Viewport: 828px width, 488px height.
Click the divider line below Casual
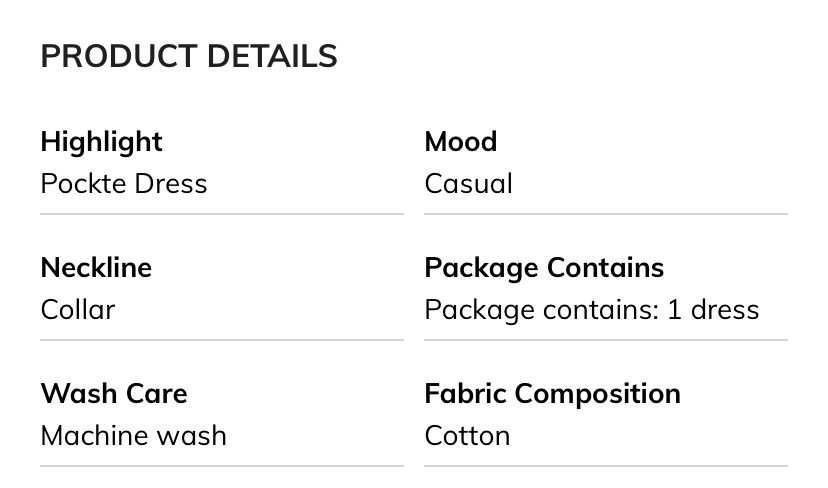tap(606, 214)
